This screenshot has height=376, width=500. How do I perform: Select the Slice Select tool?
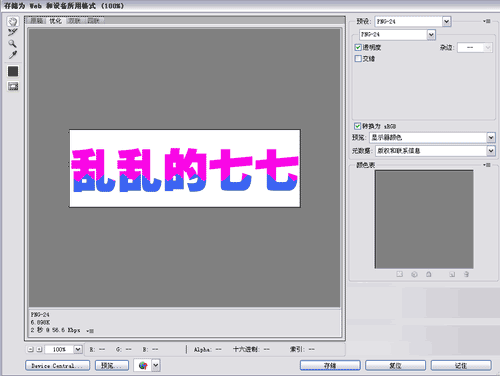13,33
